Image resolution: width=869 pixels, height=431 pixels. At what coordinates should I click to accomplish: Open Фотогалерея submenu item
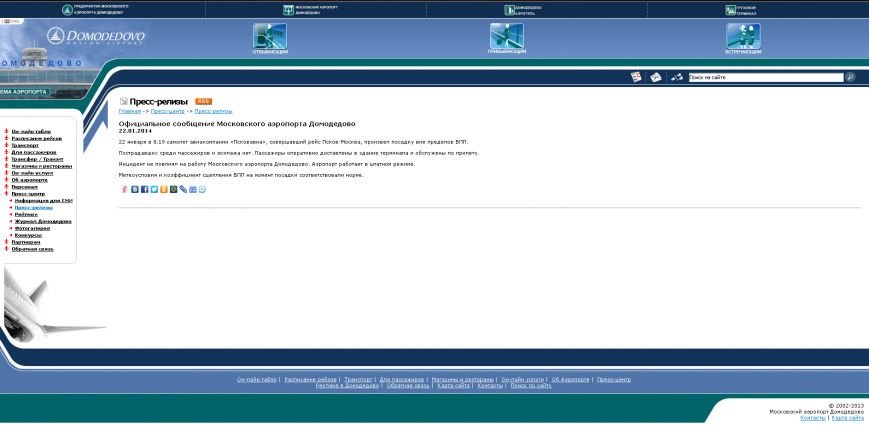(x=32, y=228)
